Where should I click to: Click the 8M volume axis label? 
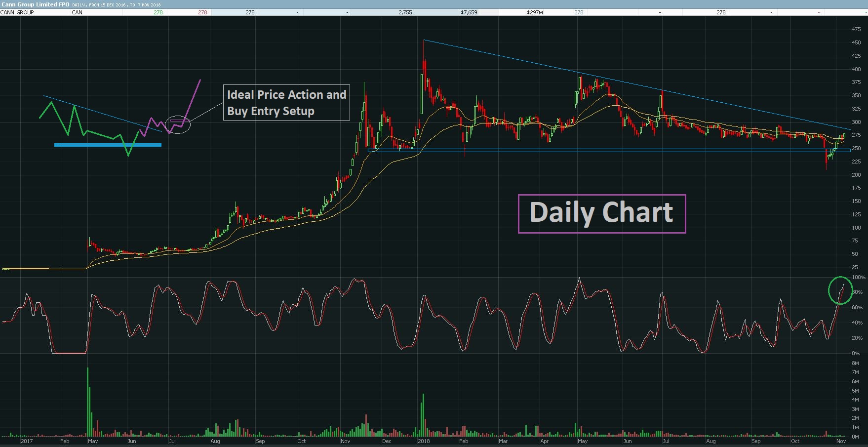pyautogui.click(x=856, y=364)
